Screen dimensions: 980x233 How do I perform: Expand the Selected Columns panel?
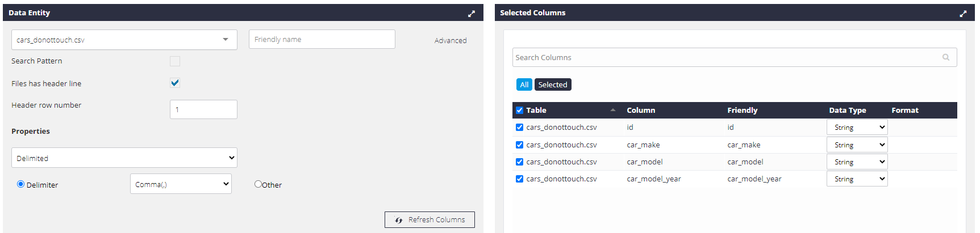tap(962, 14)
